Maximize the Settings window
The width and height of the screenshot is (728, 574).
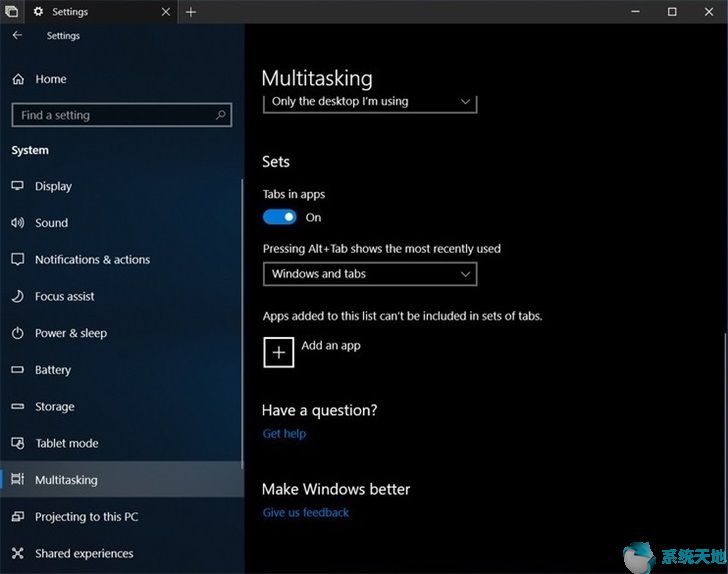672,12
